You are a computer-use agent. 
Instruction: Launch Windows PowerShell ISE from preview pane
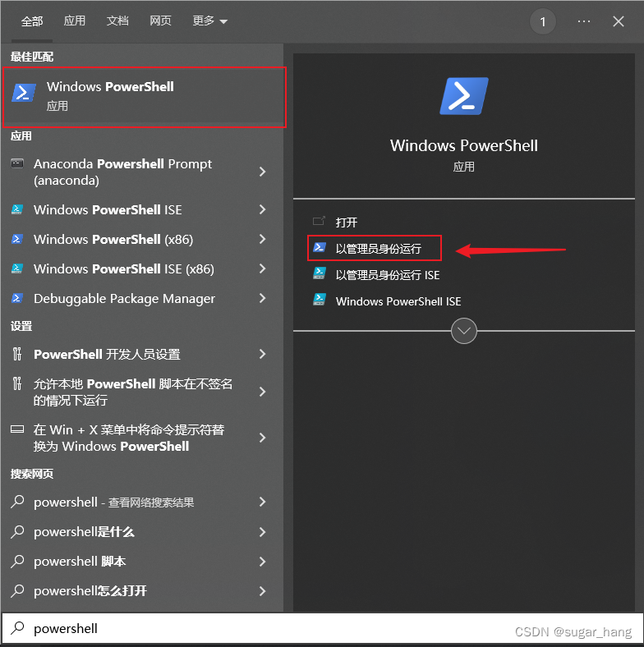(398, 301)
